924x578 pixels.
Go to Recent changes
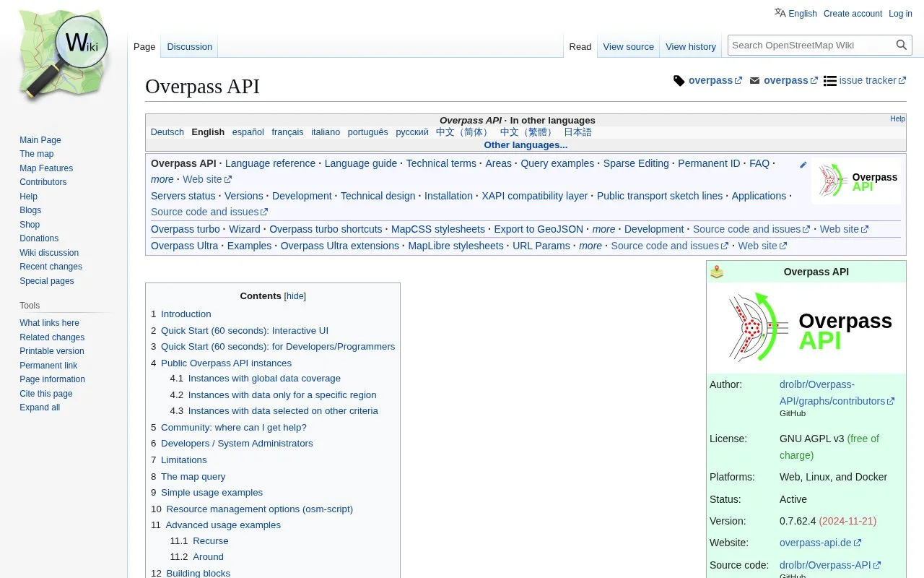point(51,267)
